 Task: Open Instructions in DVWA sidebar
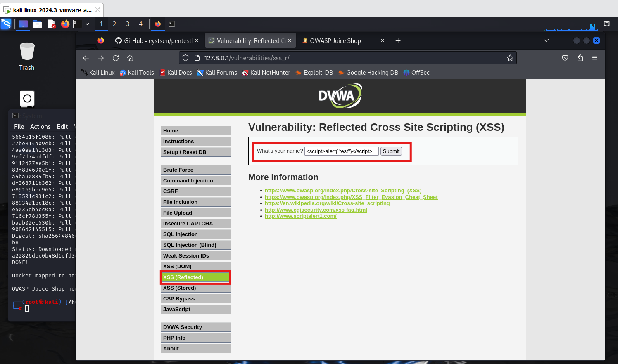coord(195,141)
